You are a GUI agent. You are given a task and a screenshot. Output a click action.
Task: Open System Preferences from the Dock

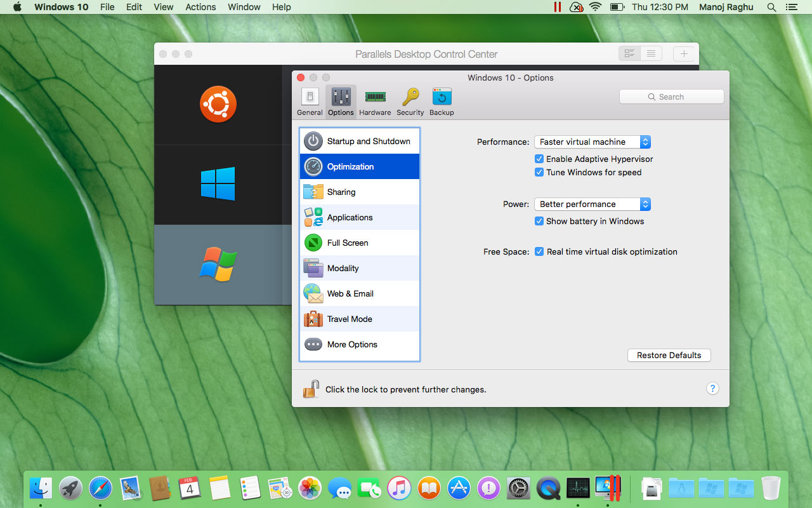point(518,488)
